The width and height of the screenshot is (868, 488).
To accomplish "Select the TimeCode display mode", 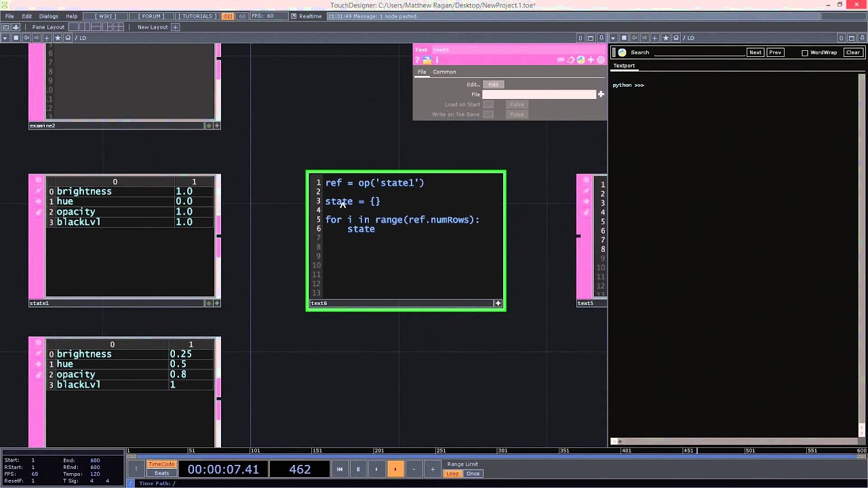I will [x=161, y=464].
